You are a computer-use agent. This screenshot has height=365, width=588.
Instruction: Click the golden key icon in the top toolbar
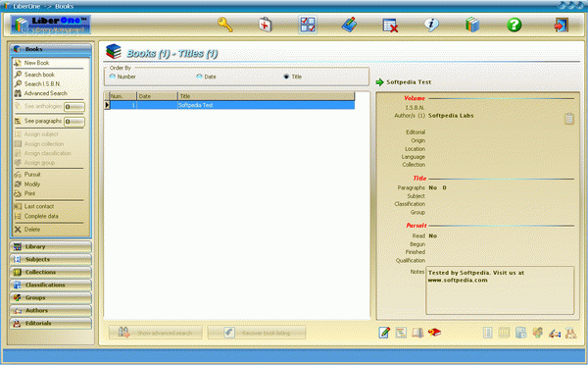225,25
